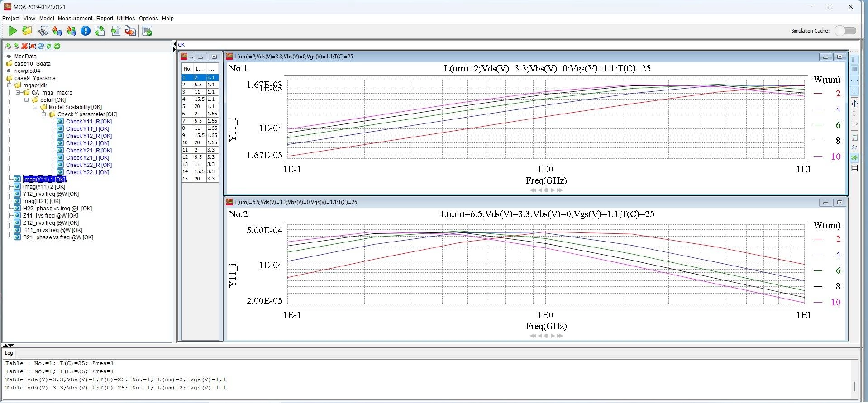Click the No. column header in table
Viewport: 868px width, 403px height.
(187, 69)
